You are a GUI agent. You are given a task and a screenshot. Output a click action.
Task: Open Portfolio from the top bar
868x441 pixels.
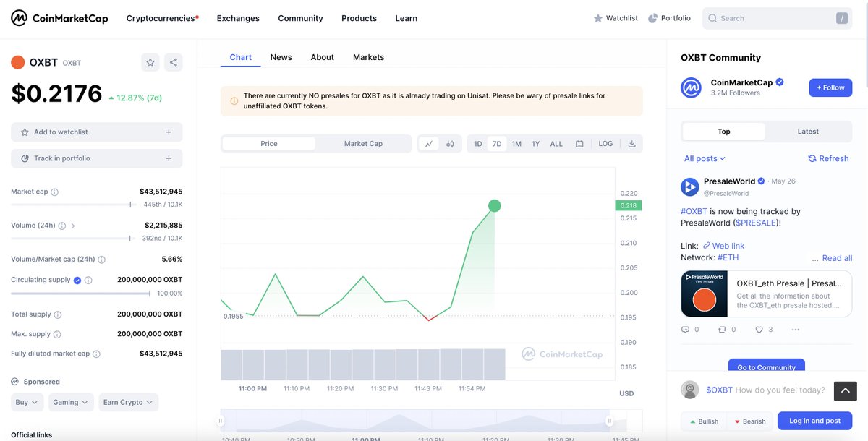click(669, 18)
